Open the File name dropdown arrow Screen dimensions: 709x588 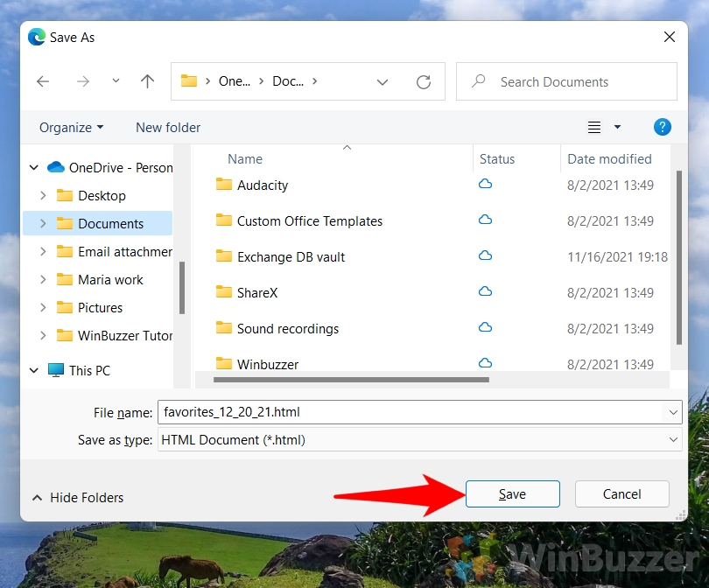click(x=673, y=412)
